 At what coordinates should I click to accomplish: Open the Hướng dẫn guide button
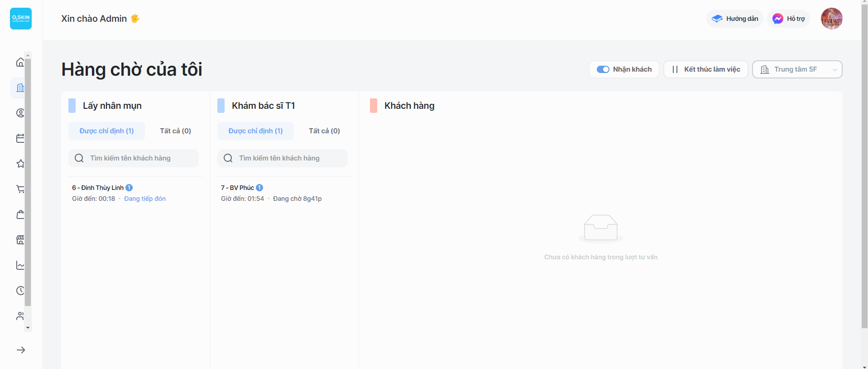click(x=735, y=19)
